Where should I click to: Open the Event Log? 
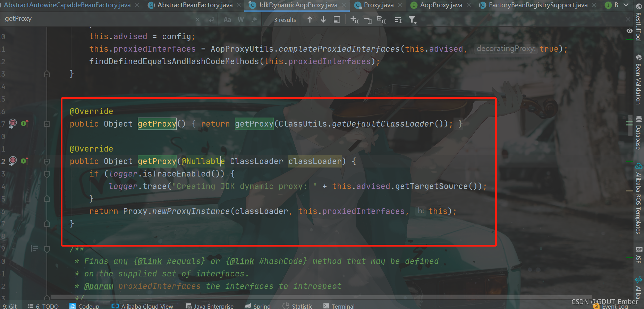[x=611, y=307]
